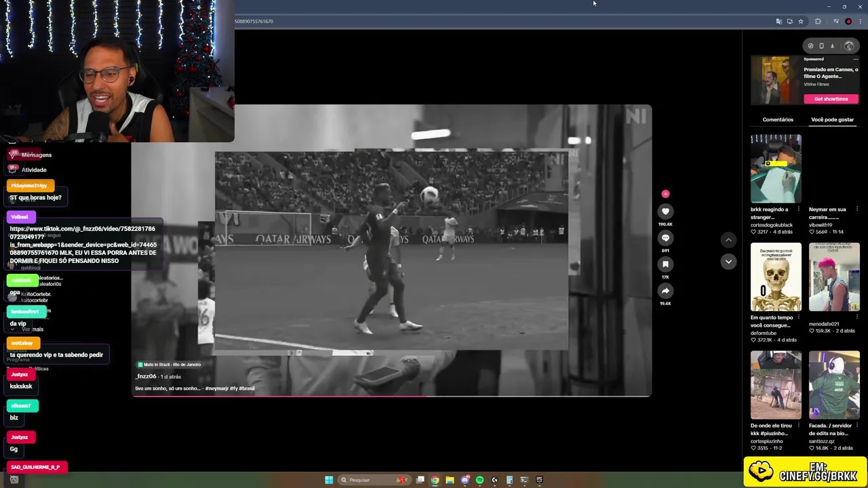The height and width of the screenshot is (488, 868).
Task: Click Atividade item in chat overlay
Action: point(34,170)
